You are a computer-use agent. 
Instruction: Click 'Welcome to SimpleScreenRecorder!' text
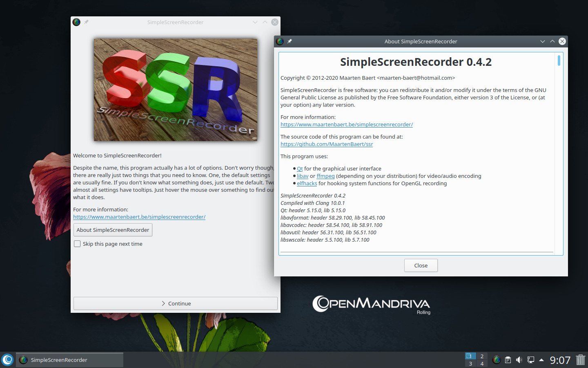point(117,155)
